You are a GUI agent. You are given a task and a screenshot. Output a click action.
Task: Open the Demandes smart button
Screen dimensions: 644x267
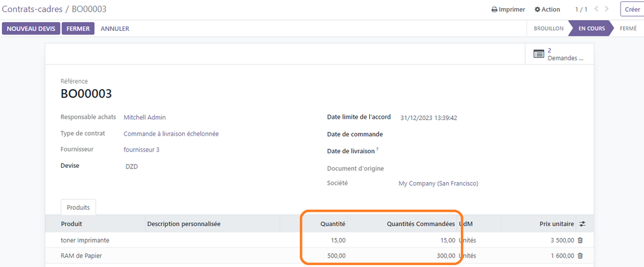coord(559,54)
